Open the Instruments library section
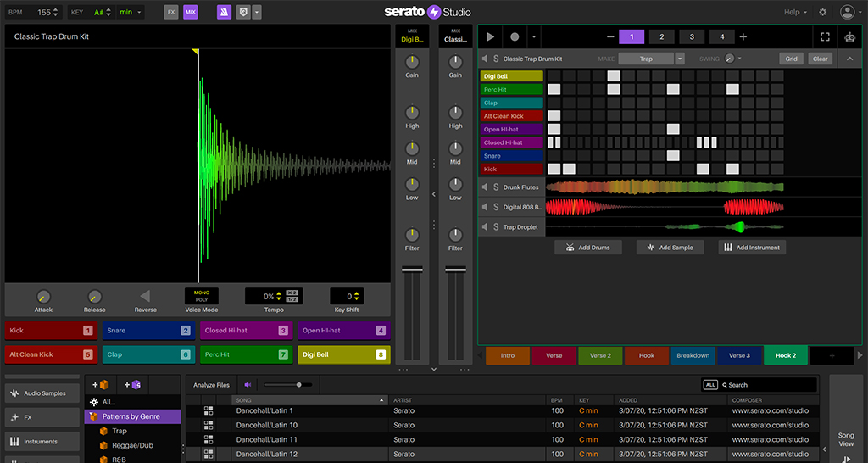868x463 pixels. point(42,442)
